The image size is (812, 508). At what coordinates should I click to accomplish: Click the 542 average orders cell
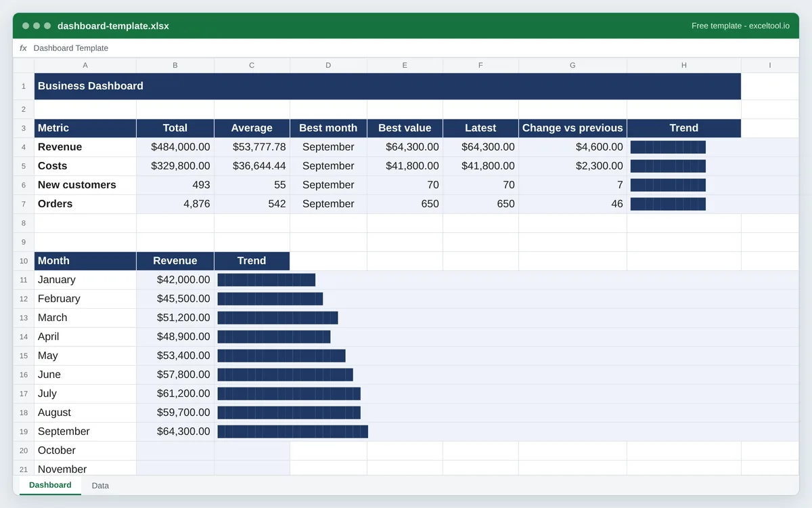(x=252, y=204)
